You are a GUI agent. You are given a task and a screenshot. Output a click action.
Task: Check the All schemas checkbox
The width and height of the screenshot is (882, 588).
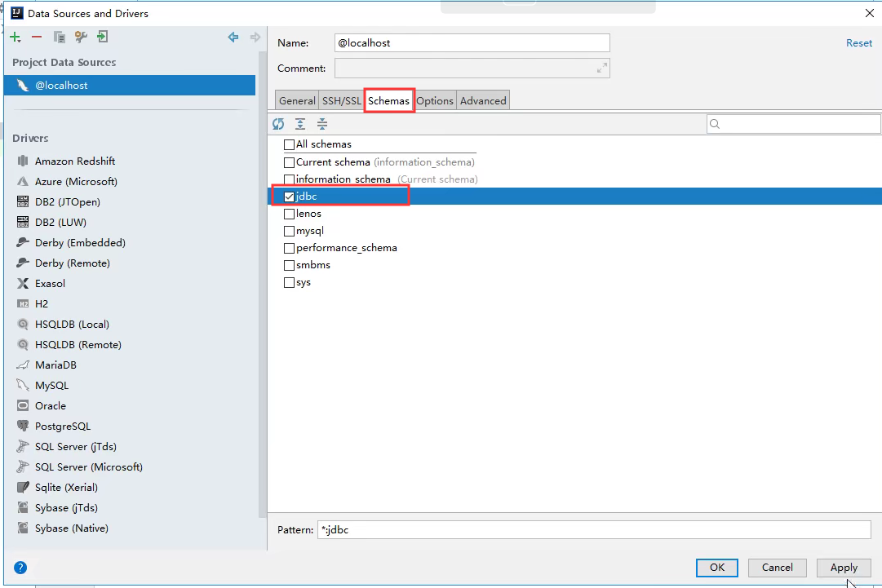289,144
